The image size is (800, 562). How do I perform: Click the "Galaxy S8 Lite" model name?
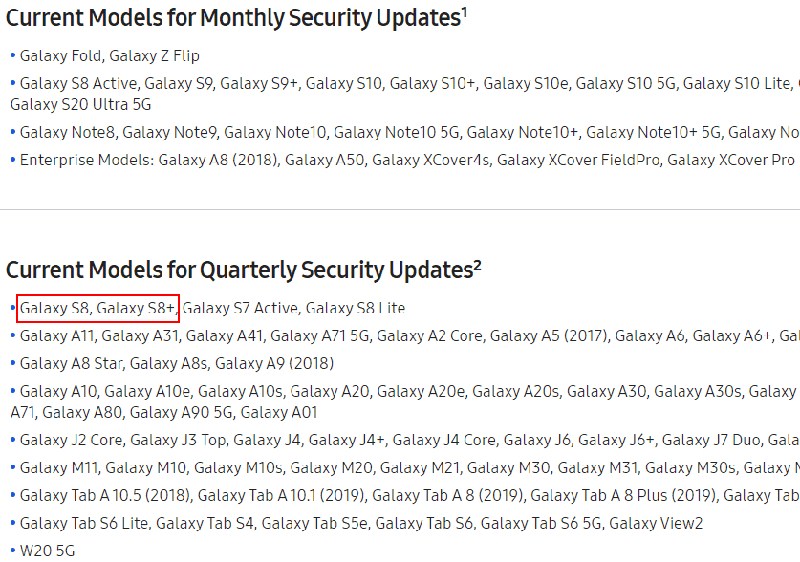coord(355,308)
